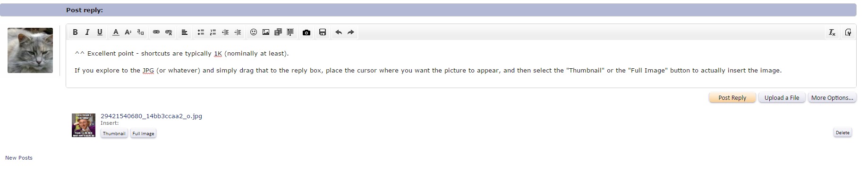Click the Upload a File button

pos(782,97)
